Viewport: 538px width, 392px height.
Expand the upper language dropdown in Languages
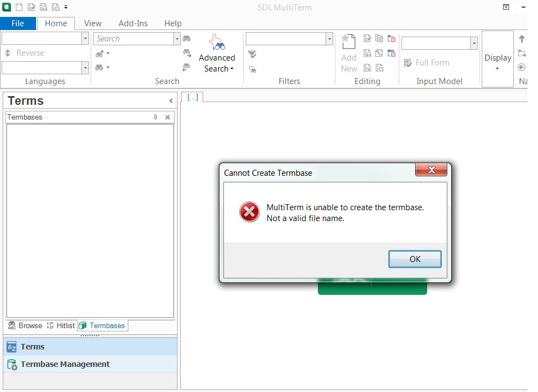click(85, 38)
